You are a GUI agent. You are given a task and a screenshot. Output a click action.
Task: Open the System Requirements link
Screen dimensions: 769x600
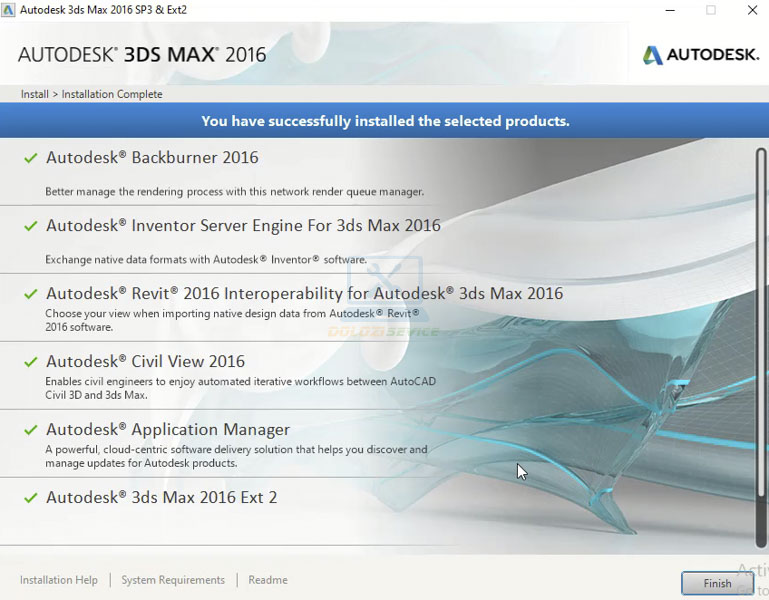[173, 580]
